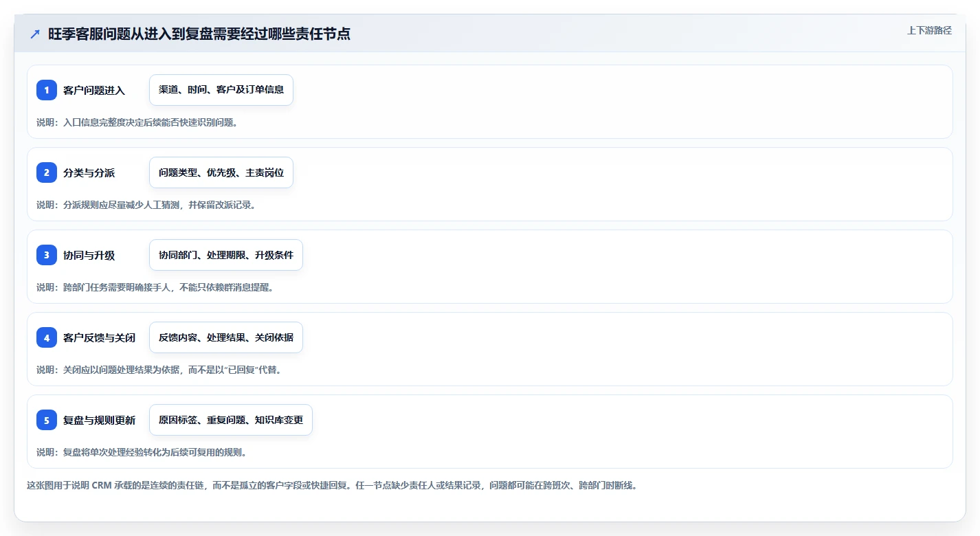Click the step 5 number badge
This screenshot has height=536, width=980.
[x=47, y=420]
